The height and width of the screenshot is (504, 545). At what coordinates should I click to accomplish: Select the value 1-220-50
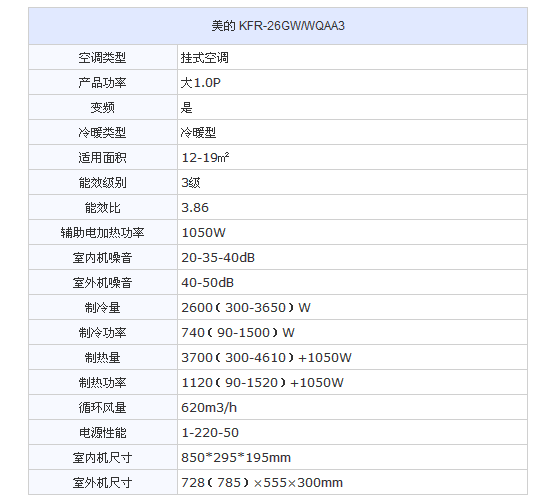point(210,433)
